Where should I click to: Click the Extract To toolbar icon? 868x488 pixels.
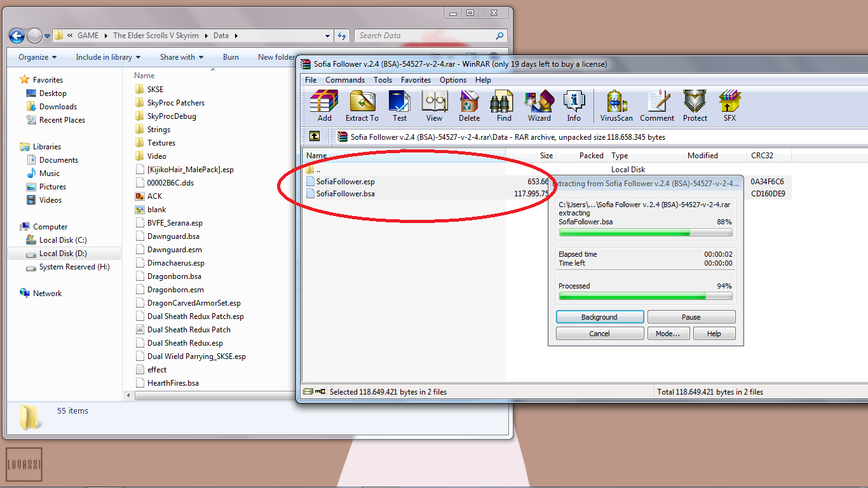click(362, 105)
